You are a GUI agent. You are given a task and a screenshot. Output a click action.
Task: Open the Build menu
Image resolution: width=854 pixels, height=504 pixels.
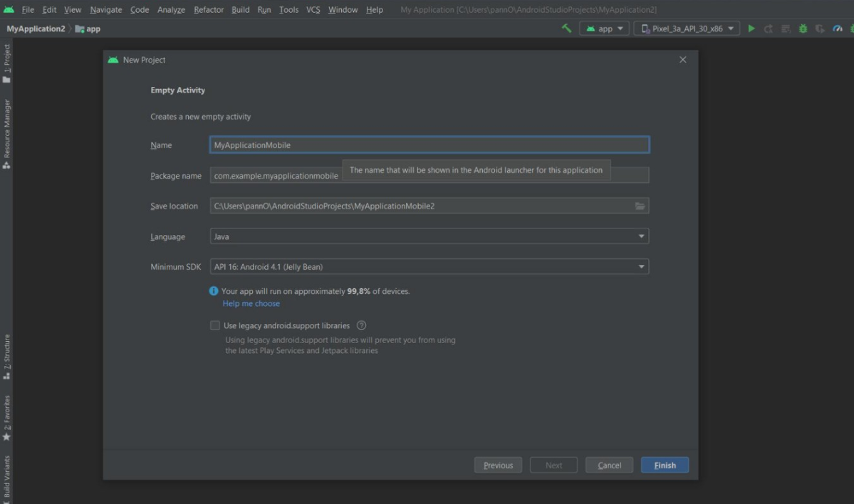coord(240,9)
